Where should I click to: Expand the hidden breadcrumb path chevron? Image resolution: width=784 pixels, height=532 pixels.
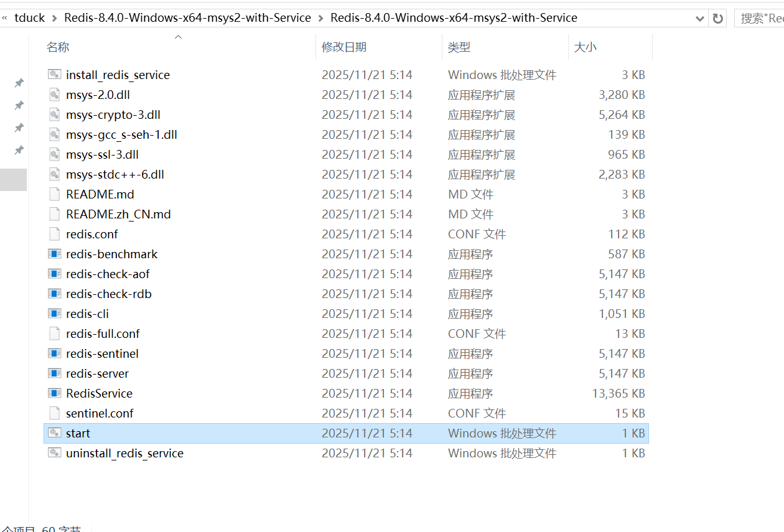pos(5,18)
